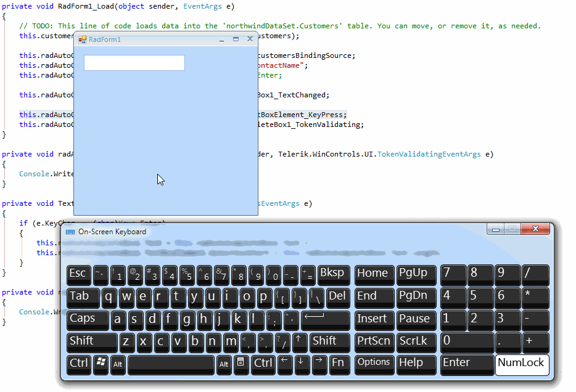Screen dimensions: 576x392
Task: Click the numpad decimal point key
Action: 508,343
